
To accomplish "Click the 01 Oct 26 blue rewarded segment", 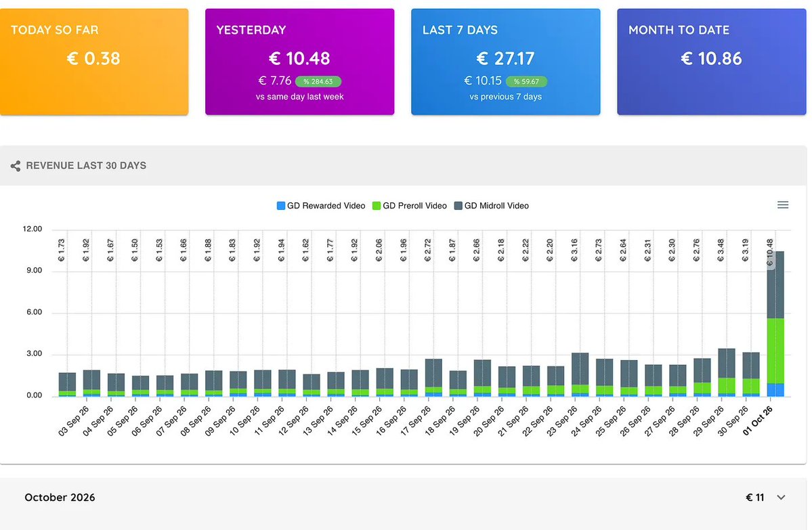I will tap(775, 390).
